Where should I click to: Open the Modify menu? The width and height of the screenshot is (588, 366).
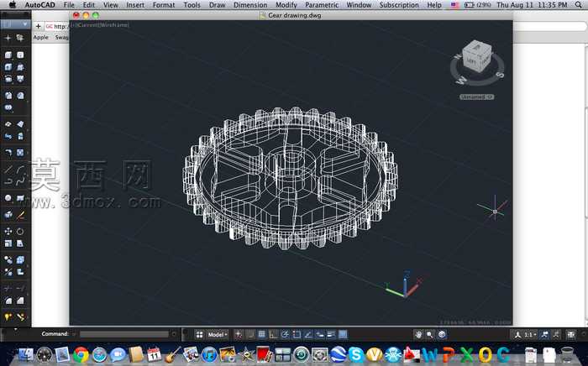(x=286, y=5)
